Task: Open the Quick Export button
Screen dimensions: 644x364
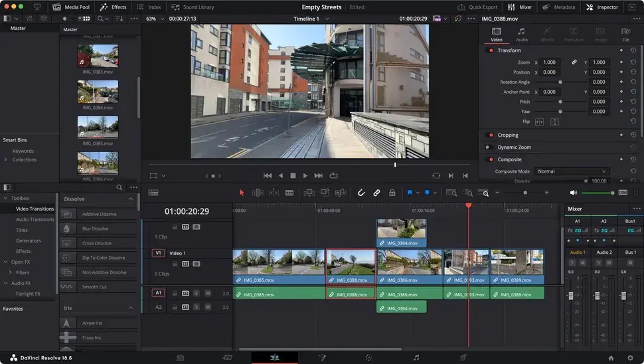Action: coord(477,7)
